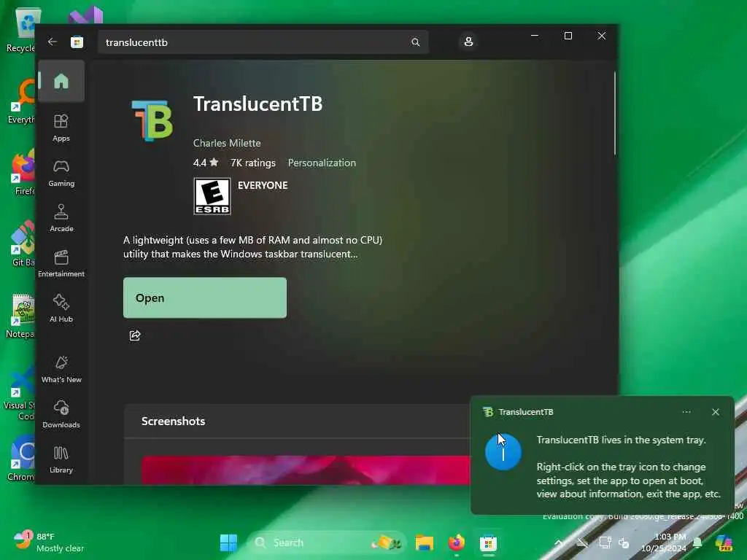Open Downloads in the sidebar
This screenshot has width=747, height=560.
coord(61,414)
